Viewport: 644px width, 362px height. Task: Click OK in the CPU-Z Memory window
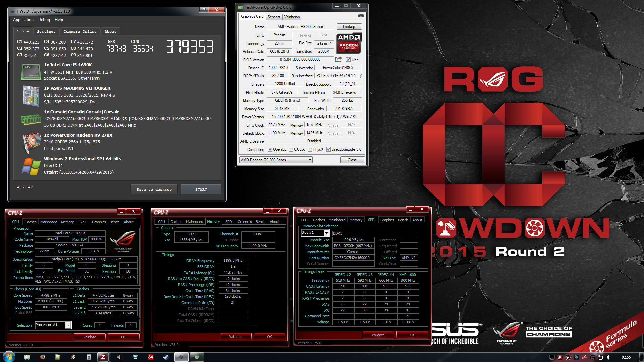pos(269,337)
